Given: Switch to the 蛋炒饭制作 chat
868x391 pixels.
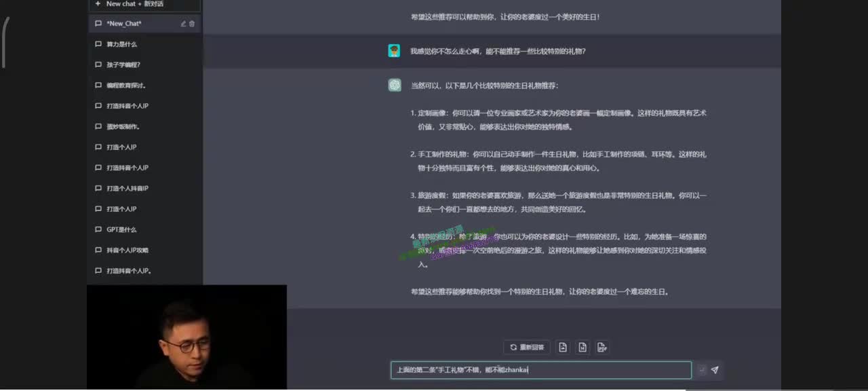Looking at the screenshot, I should (x=123, y=127).
